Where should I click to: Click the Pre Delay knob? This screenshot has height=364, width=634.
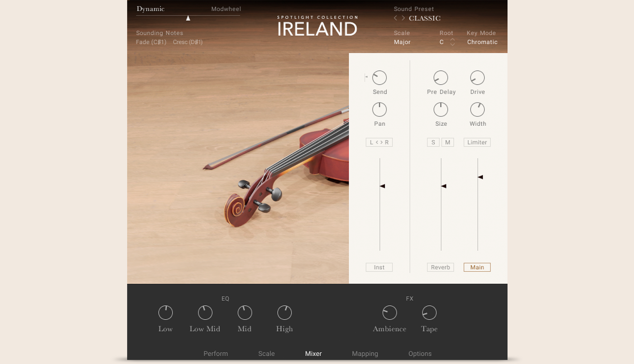[441, 78]
